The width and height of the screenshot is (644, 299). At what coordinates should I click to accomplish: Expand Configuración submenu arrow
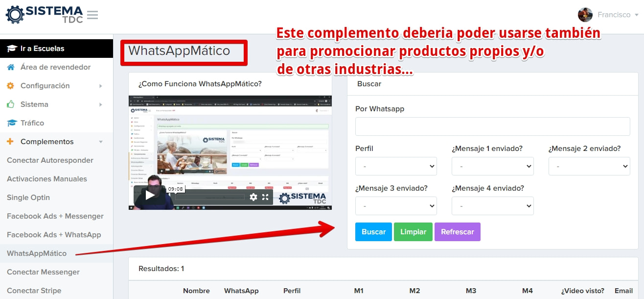[x=101, y=86]
